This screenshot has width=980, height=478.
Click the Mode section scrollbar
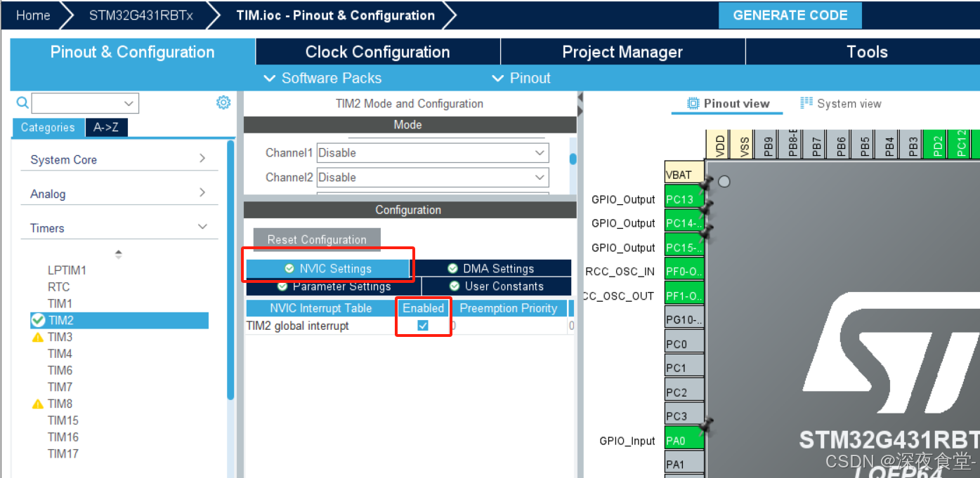tap(573, 159)
